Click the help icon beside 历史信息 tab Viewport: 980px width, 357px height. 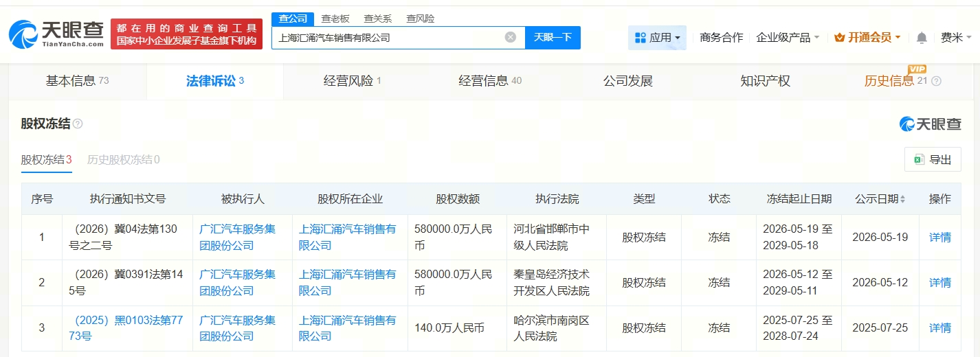click(x=936, y=81)
